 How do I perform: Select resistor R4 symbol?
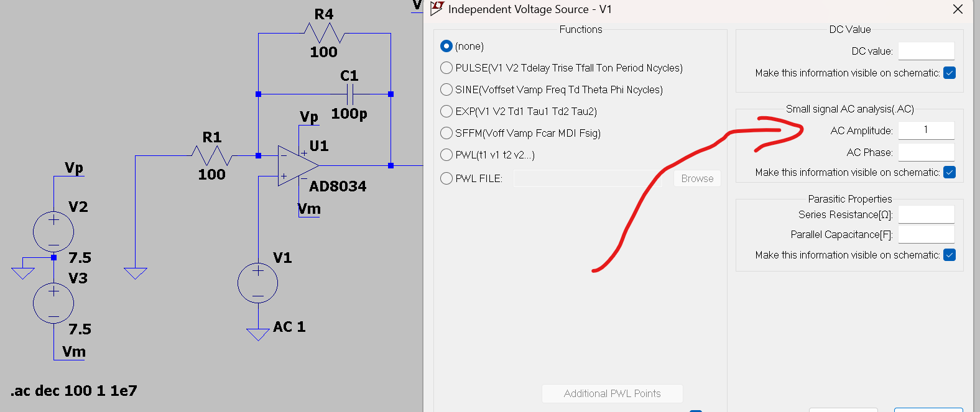pos(324,33)
